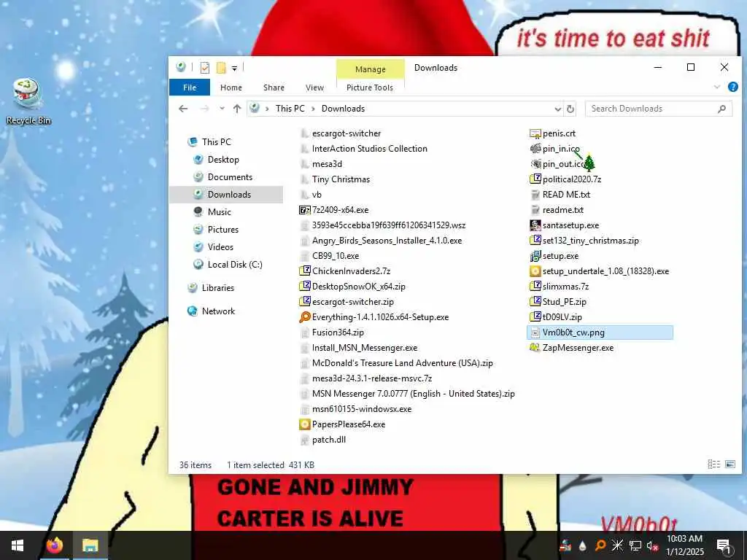Switch to the Home ribbon tab

[231, 87]
